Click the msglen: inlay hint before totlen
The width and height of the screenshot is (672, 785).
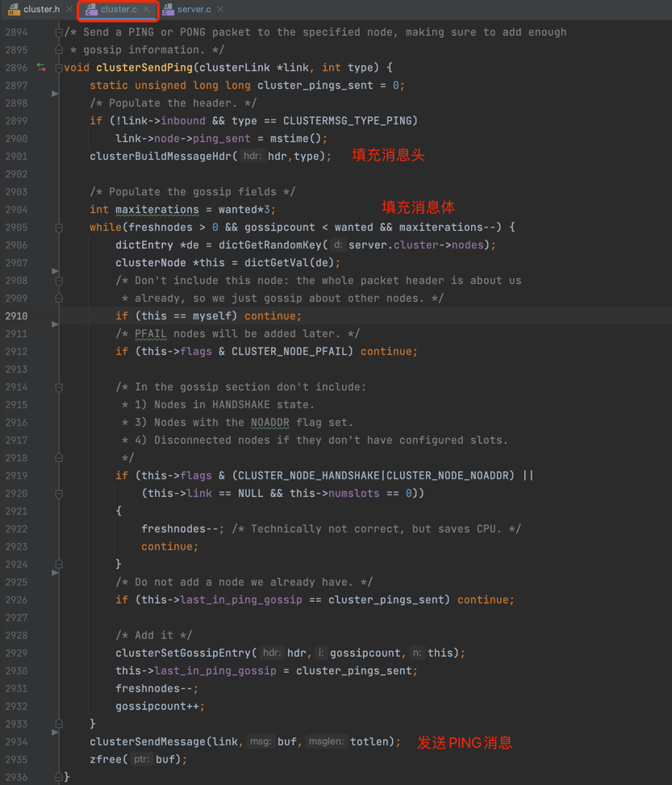[x=326, y=741]
